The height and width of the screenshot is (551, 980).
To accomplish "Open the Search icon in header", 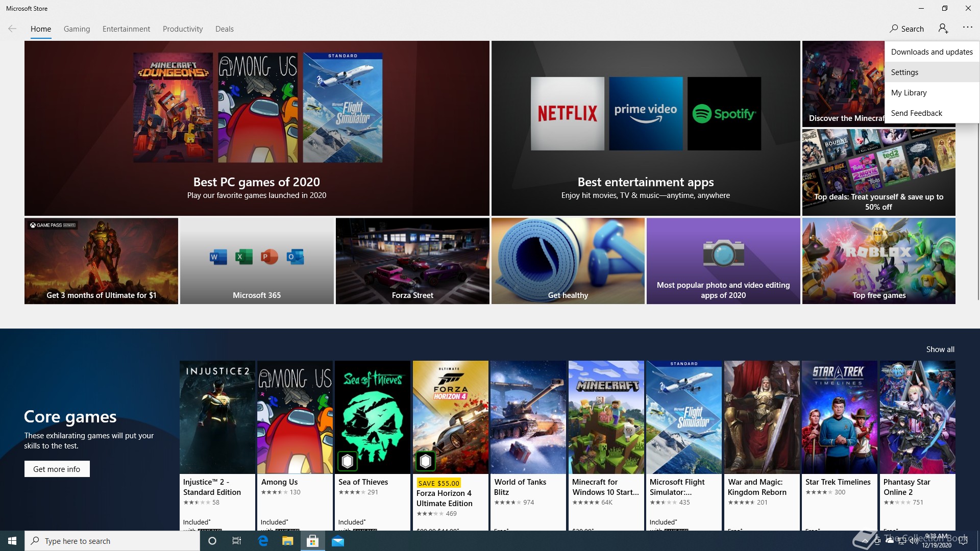I will (x=906, y=29).
